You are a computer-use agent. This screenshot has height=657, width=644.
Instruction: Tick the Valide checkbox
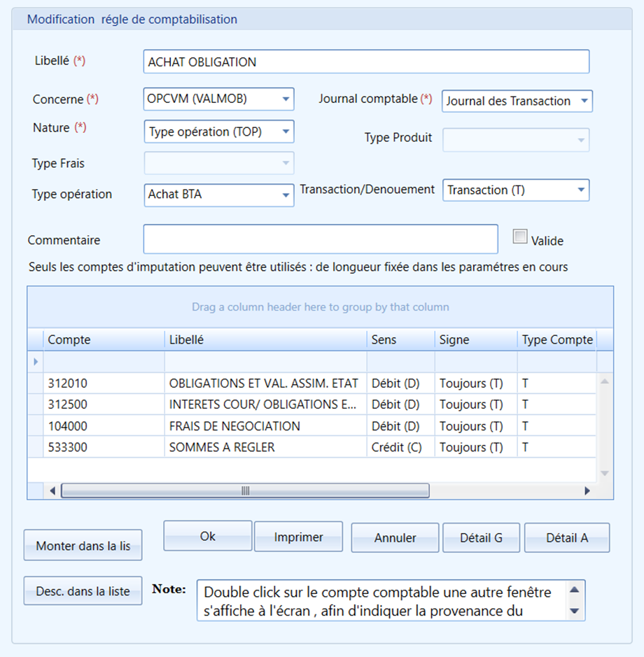(x=520, y=236)
